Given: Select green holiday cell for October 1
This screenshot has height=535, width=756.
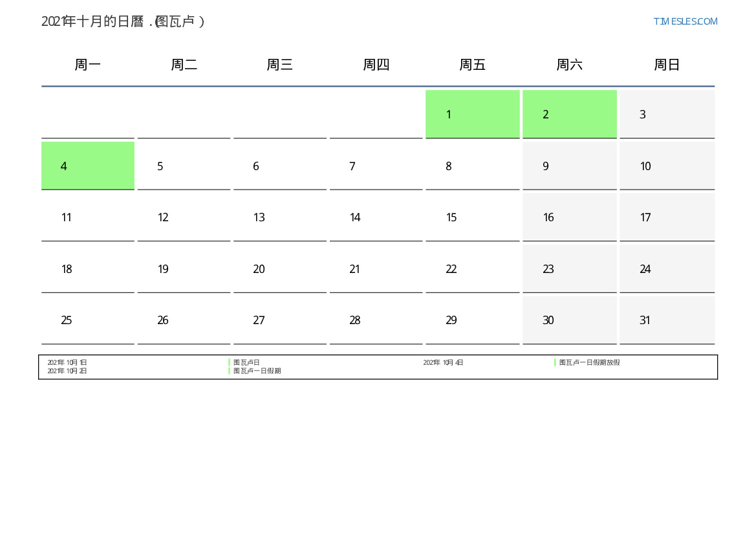Looking at the screenshot, I should point(473,115).
